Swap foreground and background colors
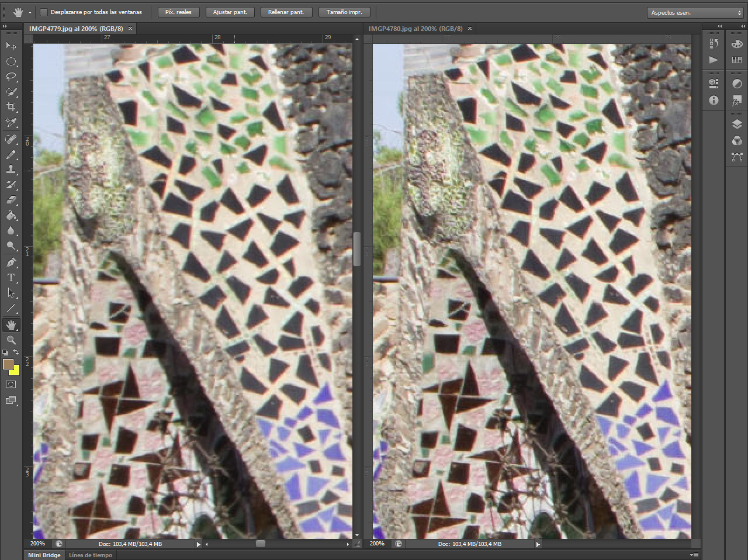Image resolution: width=748 pixels, height=560 pixels. click(x=16, y=352)
